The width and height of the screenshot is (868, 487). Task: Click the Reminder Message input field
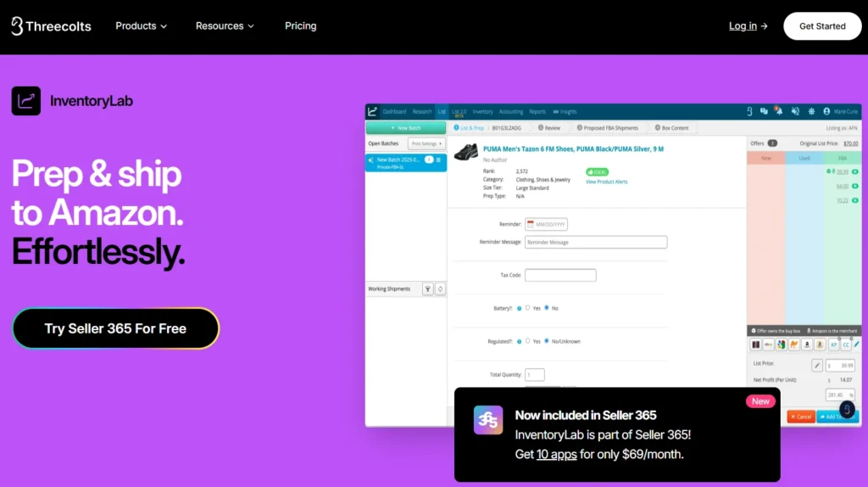[x=595, y=242]
